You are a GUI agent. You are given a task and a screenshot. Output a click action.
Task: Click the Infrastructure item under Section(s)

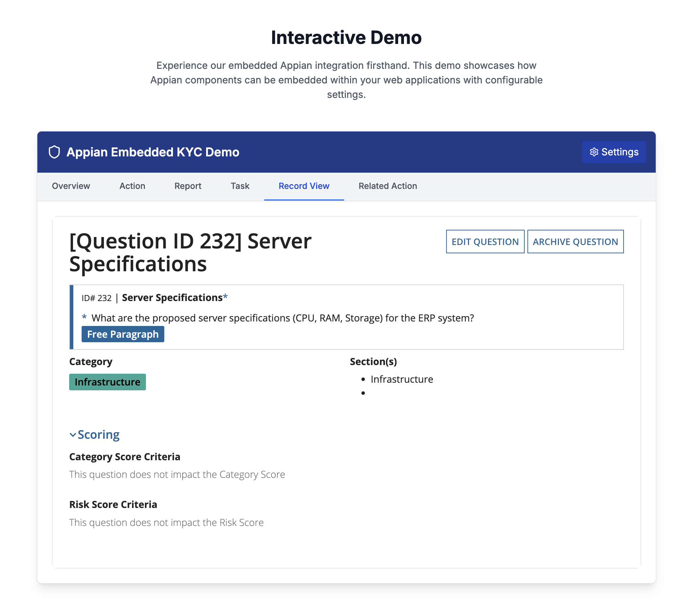[x=402, y=379]
